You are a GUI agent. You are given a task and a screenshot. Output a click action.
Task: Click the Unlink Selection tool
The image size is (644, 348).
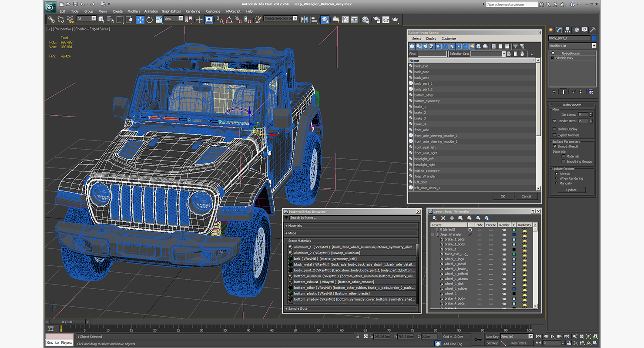pos(60,20)
